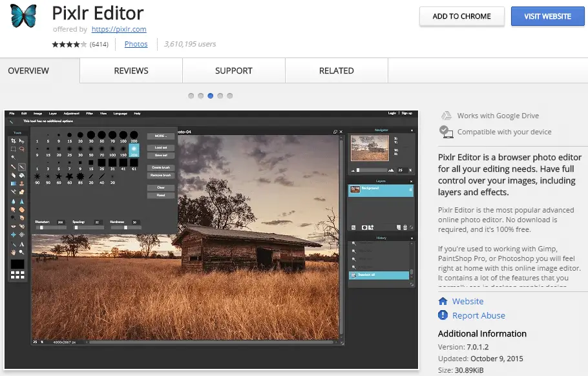Click the black foreground color swatch
Screen dimensions: 588x376
[x=17, y=264]
